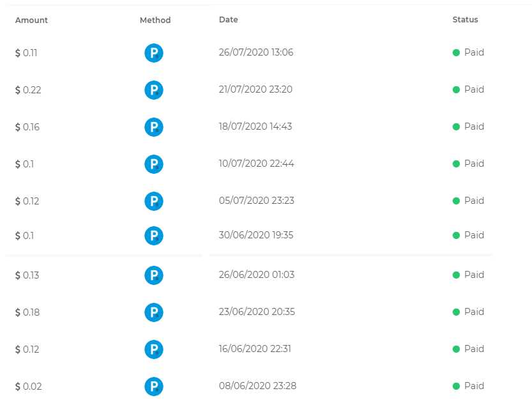Click the PayPal icon for the $0.11 payment

pos(153,53)
